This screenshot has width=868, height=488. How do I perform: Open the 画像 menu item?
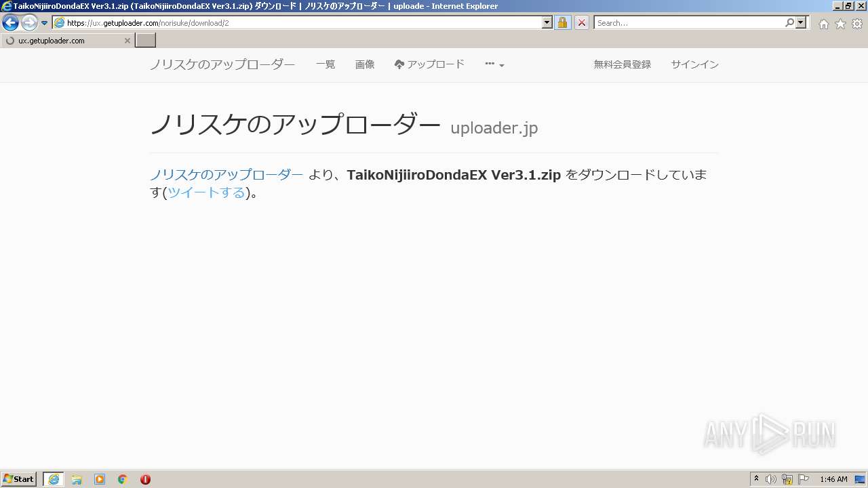(365, 64)
